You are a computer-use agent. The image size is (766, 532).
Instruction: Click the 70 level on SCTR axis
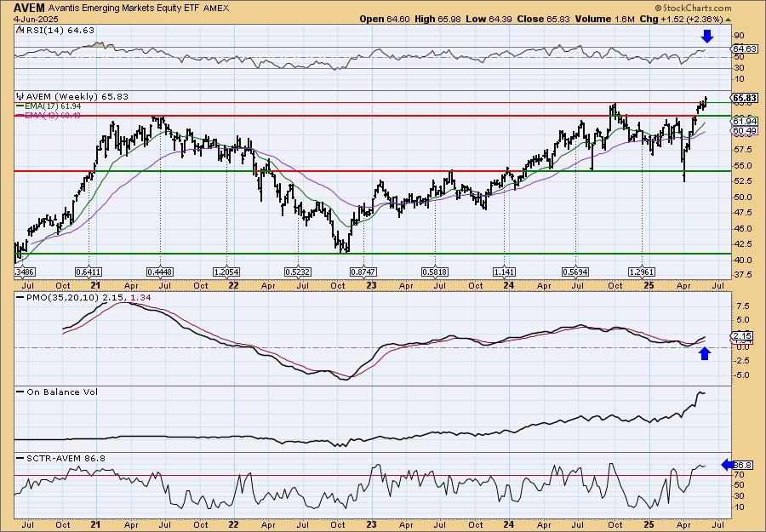point(739,474)
